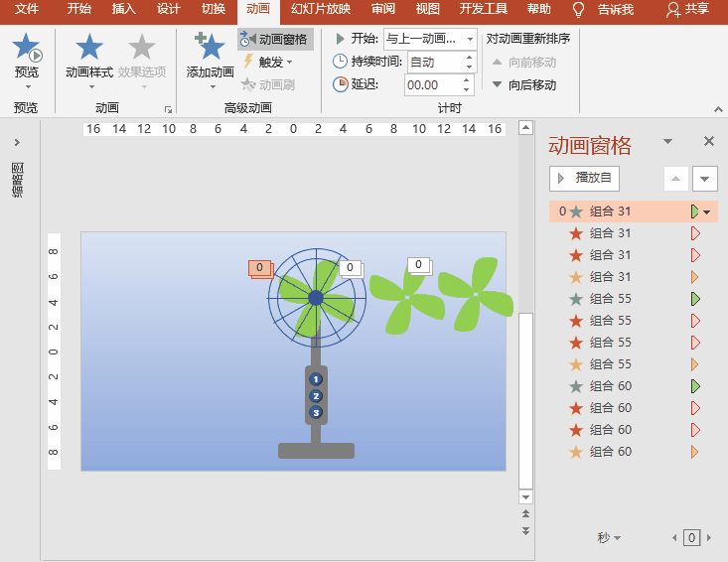Switch to the 审阅 Review tab
The width and height of the screenshot is (728, 562).
coord(383,9)
